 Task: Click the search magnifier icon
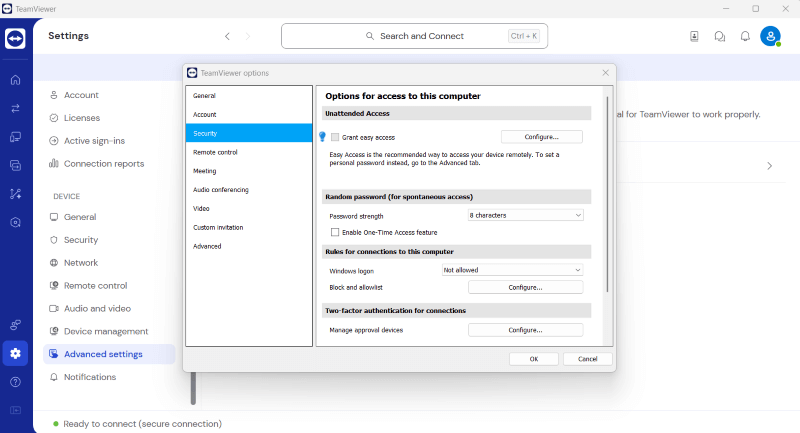(370, 36)
